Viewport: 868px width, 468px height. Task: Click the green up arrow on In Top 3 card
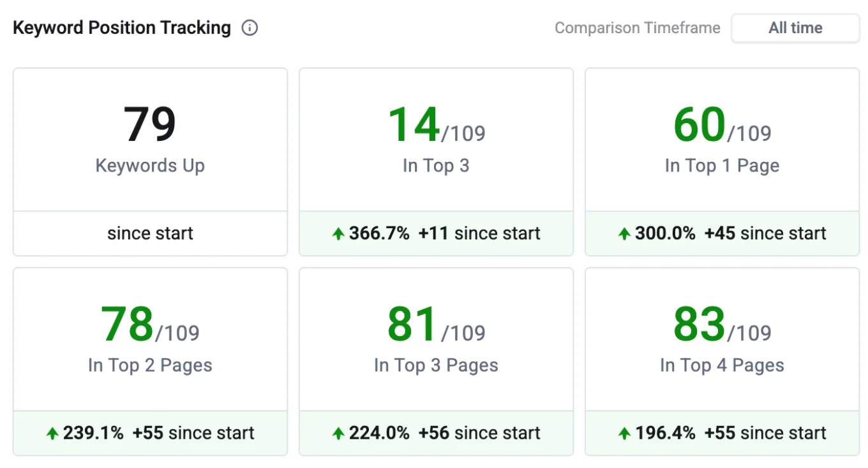point(338,233)
